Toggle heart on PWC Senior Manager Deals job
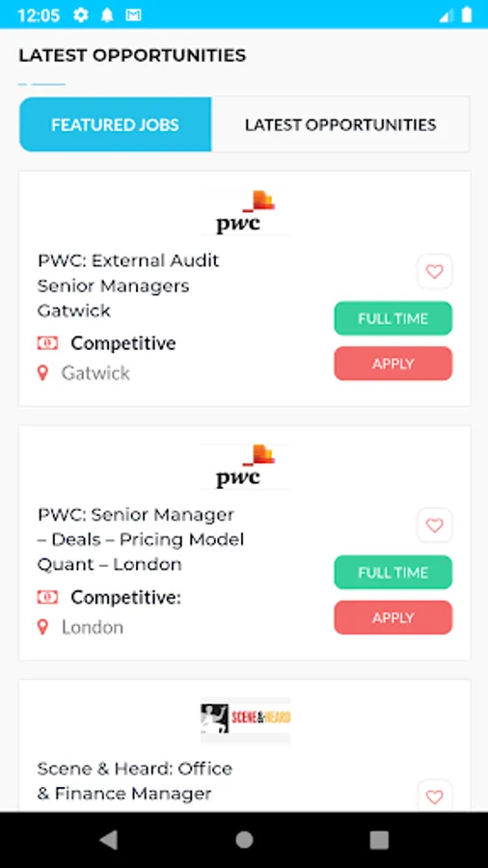Screen dimensions: 488x868 (x=434, y=526)
